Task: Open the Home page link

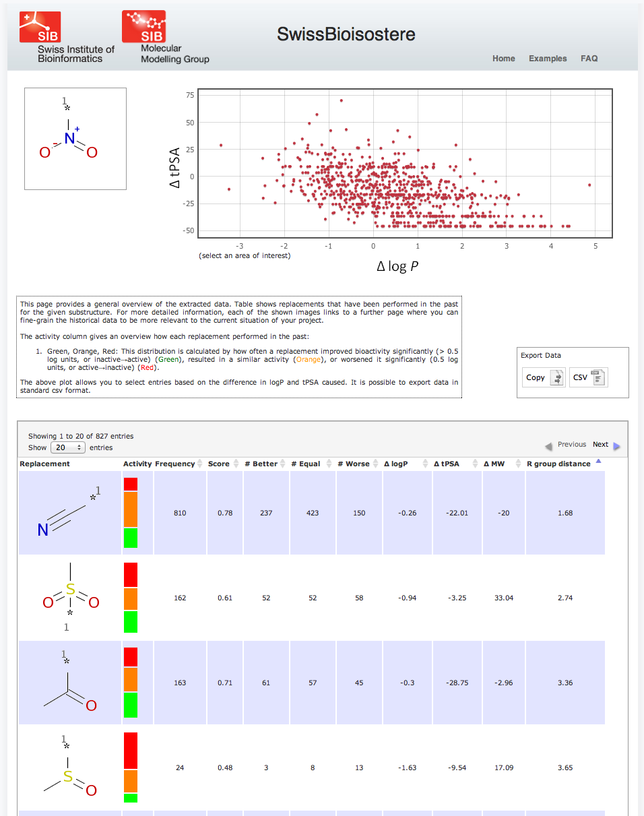Action: (x=503, y=59)
